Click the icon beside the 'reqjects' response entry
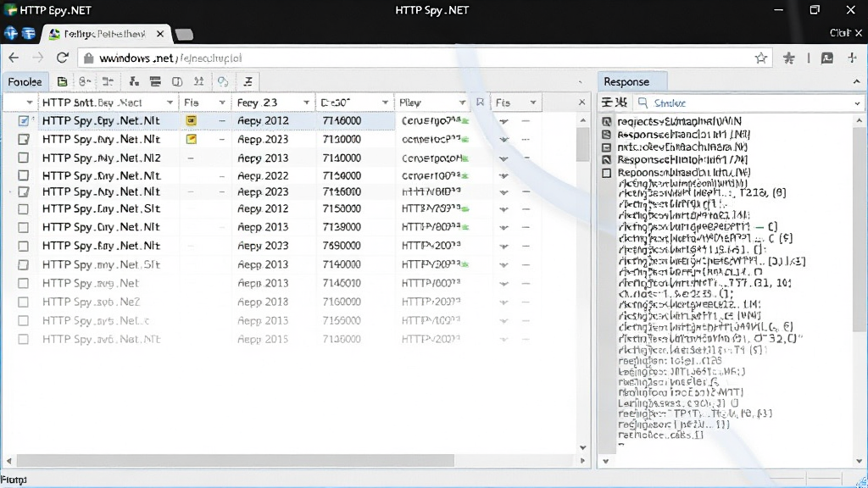 607,121
